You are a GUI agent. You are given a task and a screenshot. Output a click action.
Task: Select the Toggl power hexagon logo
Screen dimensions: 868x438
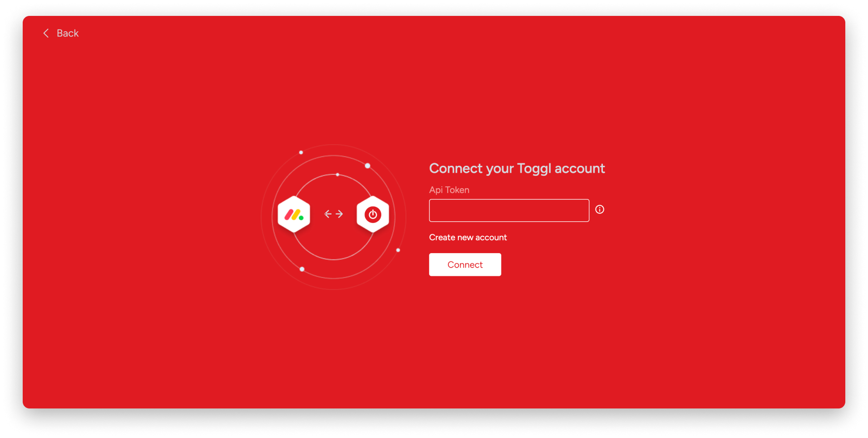tap(373, 214)
